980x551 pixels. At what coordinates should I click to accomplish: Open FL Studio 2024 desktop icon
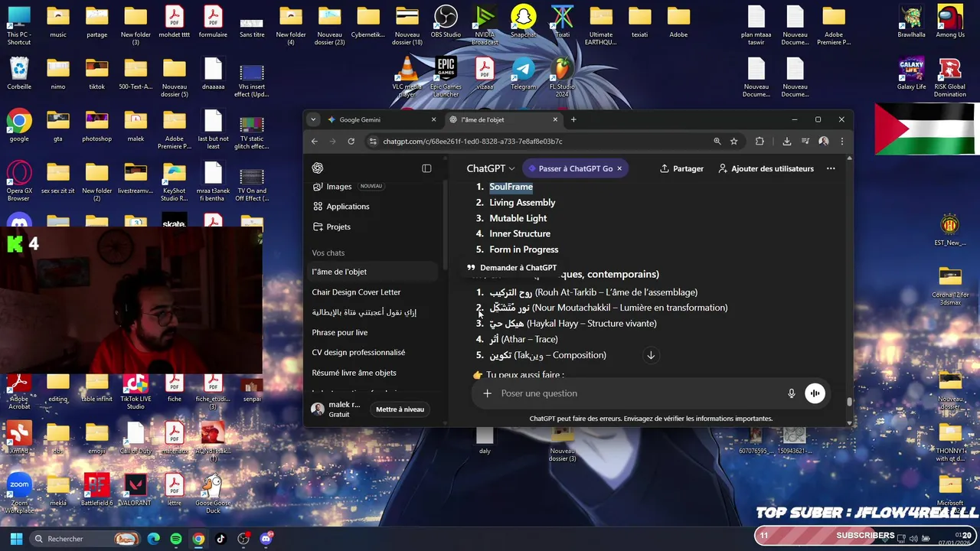[x=562, y=77]
